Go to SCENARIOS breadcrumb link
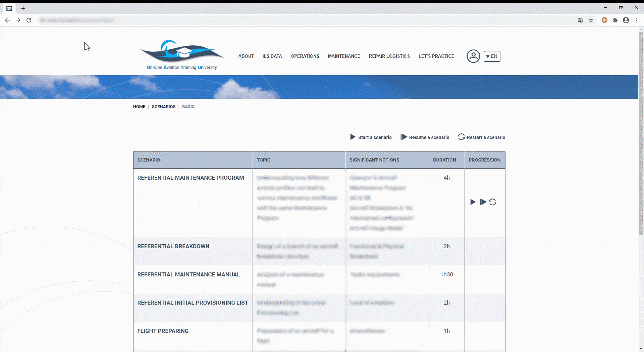 pyautogui.click(x=164, y=107)
